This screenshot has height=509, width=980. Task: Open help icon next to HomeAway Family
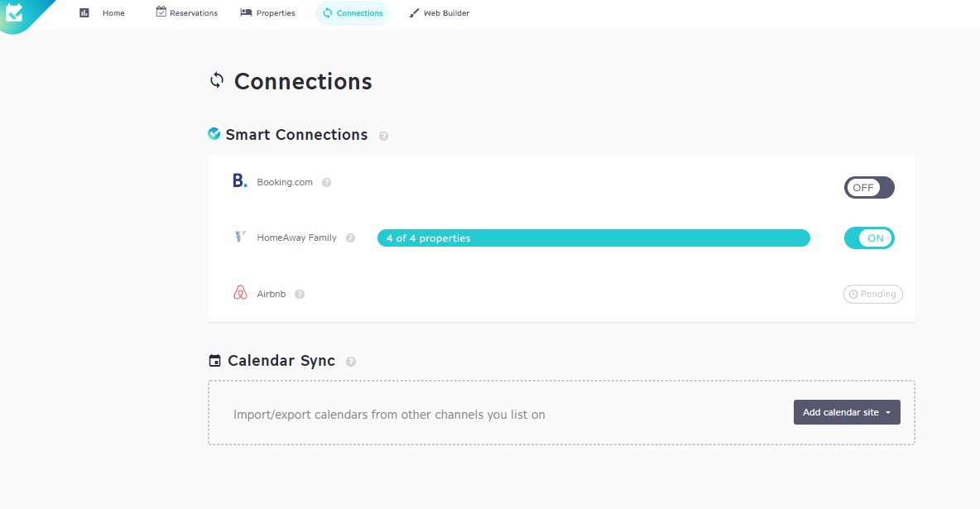click(x=351, y=238)
